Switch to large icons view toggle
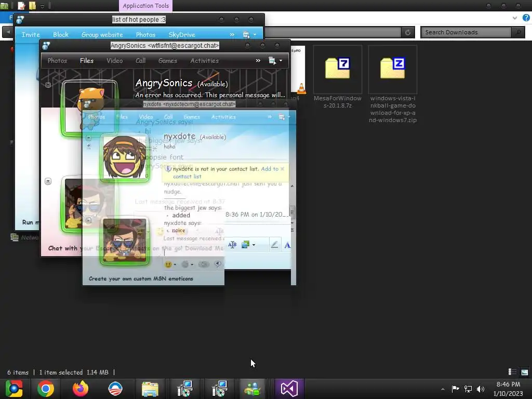The image size is (532, 399). tap(525, 372)
